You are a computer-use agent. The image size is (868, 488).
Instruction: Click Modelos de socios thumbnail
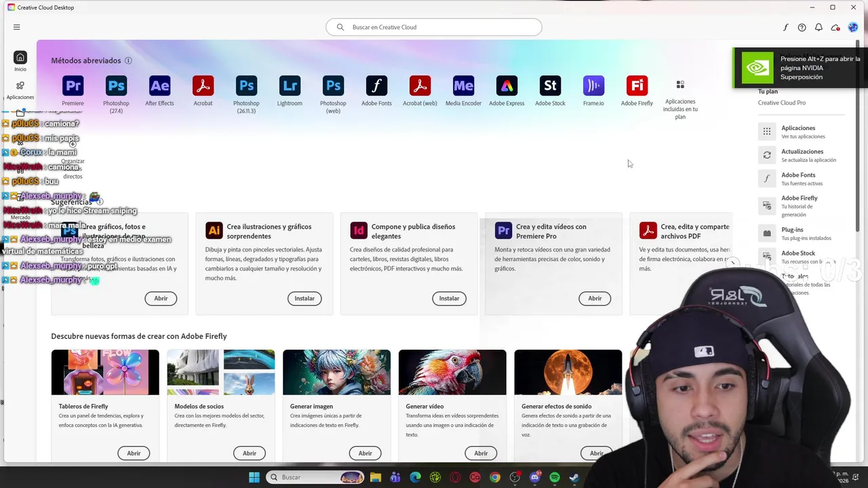coord(221,372)
